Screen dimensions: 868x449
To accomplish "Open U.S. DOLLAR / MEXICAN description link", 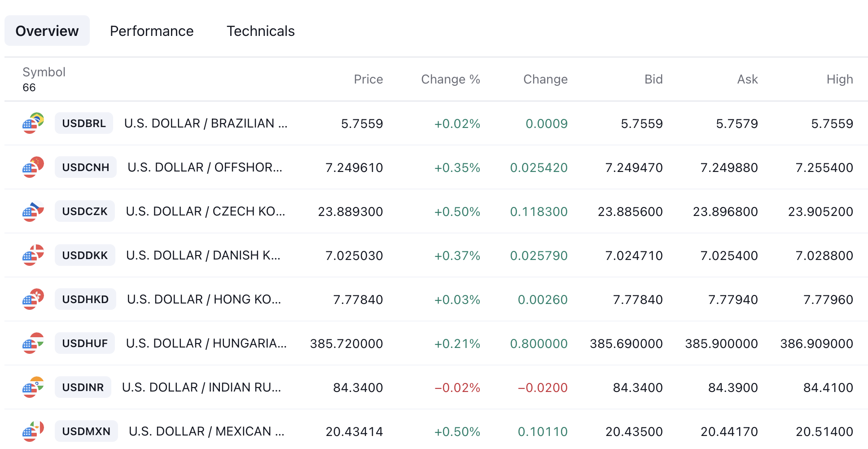I will click(x=206, y=431).
